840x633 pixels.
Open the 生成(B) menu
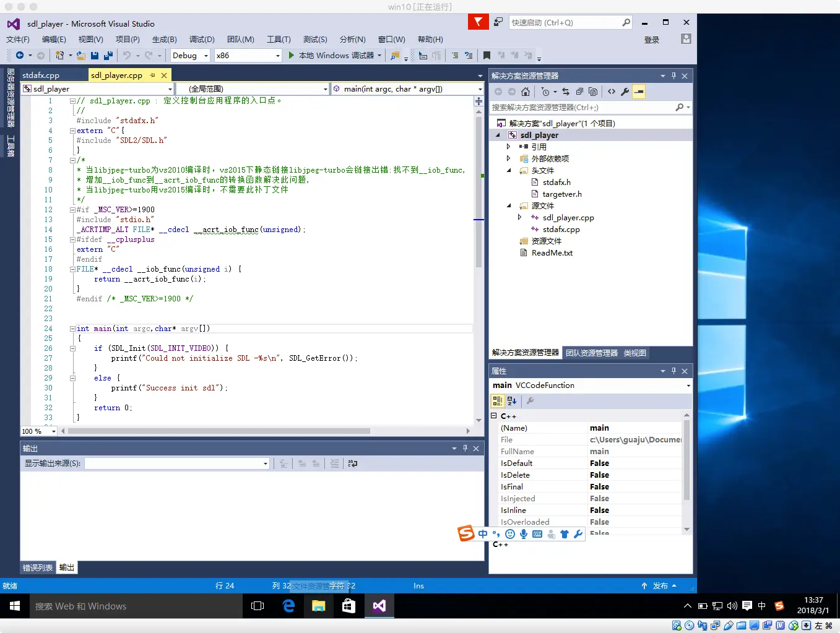tap(165, 40)
